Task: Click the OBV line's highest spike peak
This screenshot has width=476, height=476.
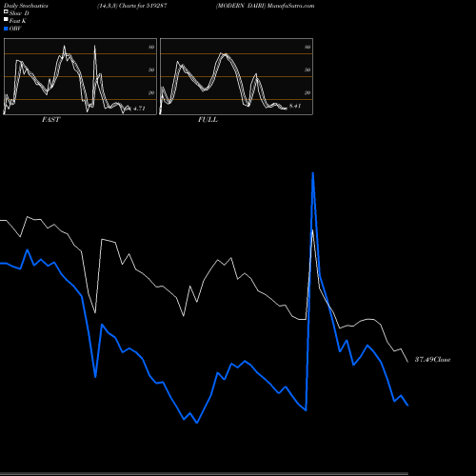Action: [313, 173]
